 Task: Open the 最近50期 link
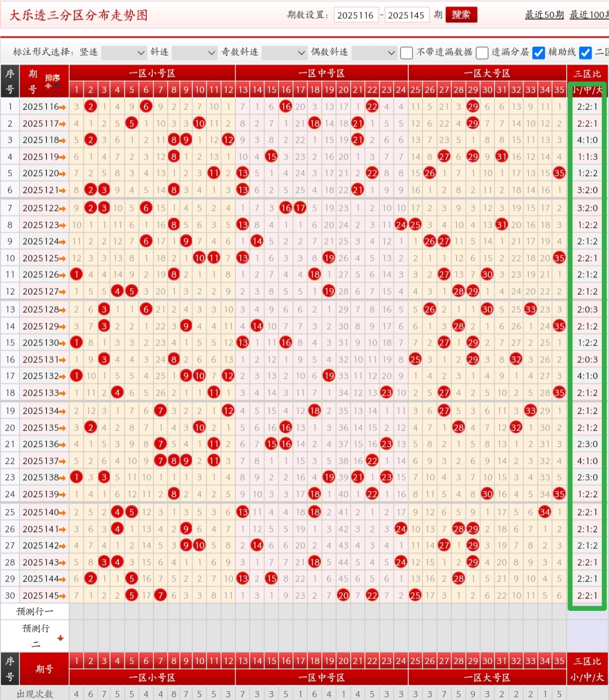544,15
